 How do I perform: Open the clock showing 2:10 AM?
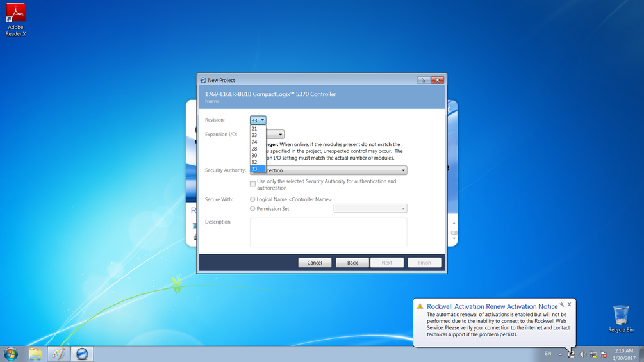(x=624, y=354)
